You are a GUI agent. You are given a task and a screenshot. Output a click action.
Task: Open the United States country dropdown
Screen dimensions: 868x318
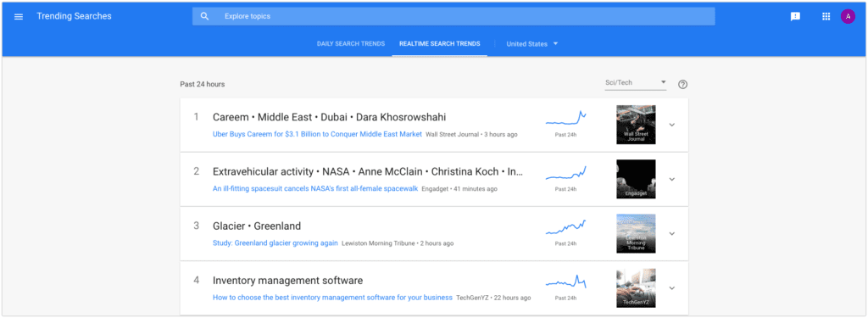click(532, 44)
